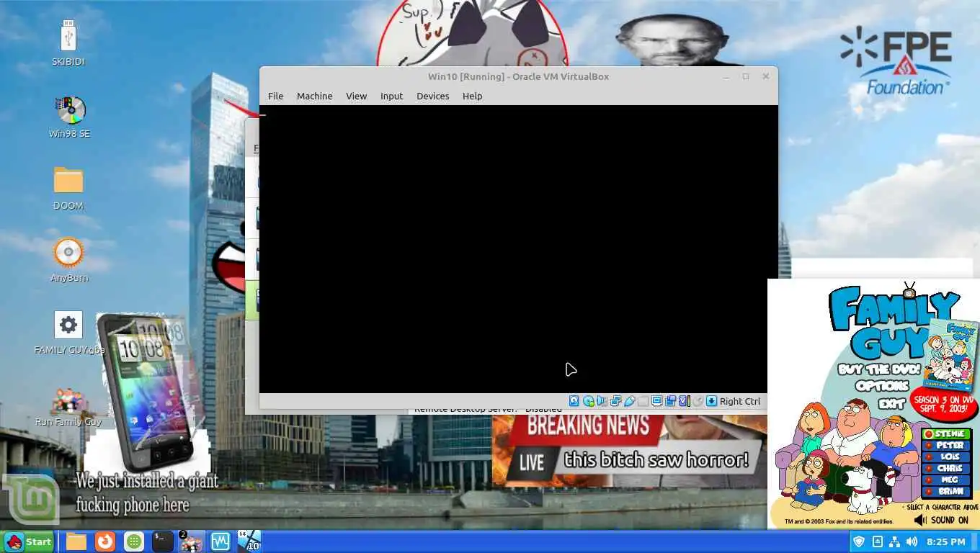980x553 pixels.
Task: Open the Win98 SE disc desktop icon
Action: [71, 110]
